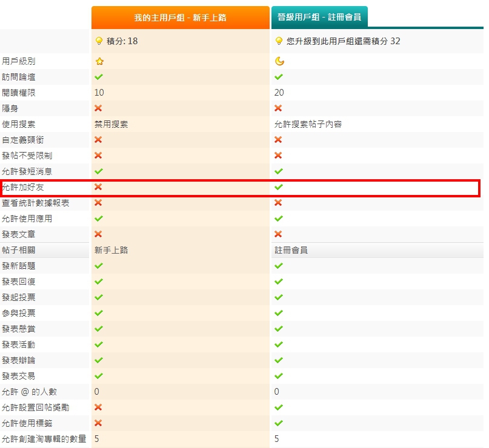Click 註冊會員 red cross for 發表文章
Screen dimensions: 489x448
tap(279, 234)
